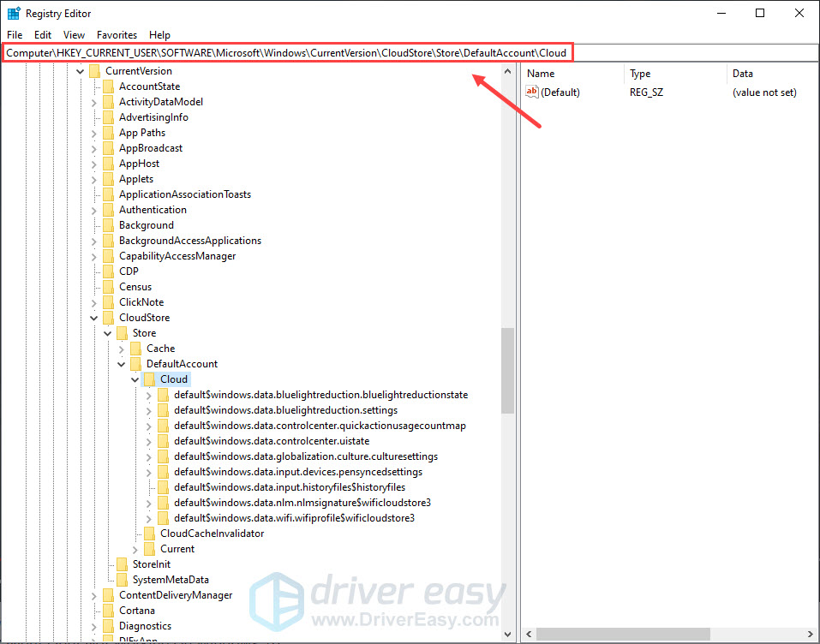This screenshot has height=644, width=820.
Task: Click the StoreInit folder icon
Action: click(122, 564)
